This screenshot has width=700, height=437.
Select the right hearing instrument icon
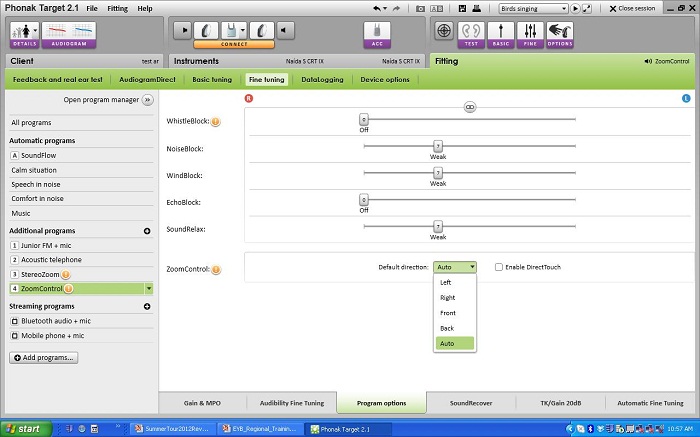[x=206, y=31]
